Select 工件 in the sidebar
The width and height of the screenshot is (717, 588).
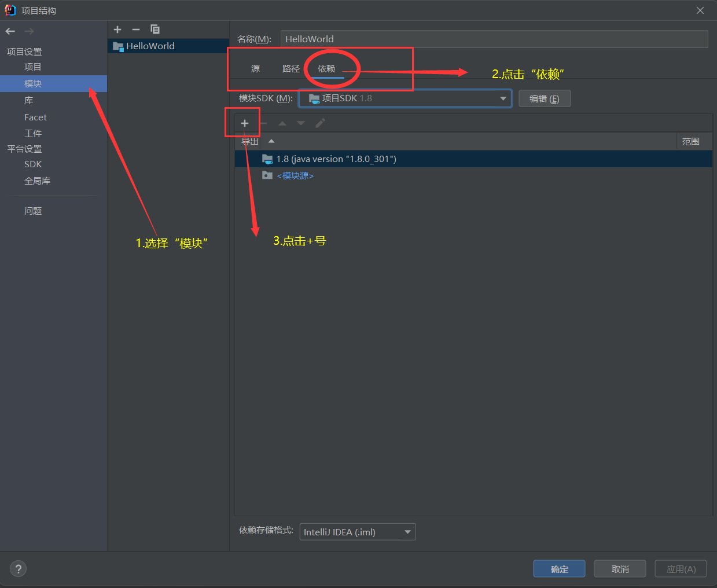click(x=33, y=134)
